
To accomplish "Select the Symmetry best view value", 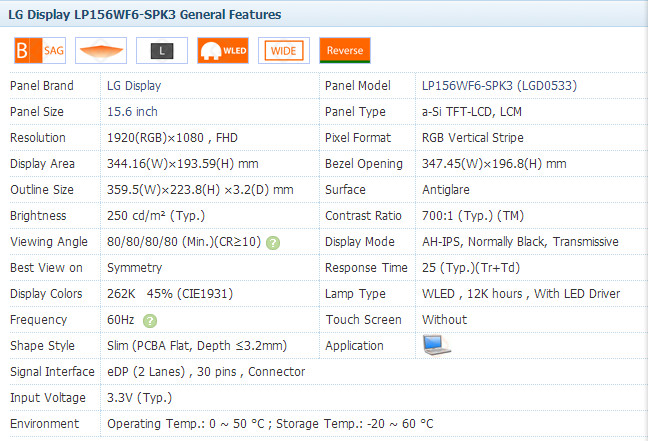I will pos(134,268).
